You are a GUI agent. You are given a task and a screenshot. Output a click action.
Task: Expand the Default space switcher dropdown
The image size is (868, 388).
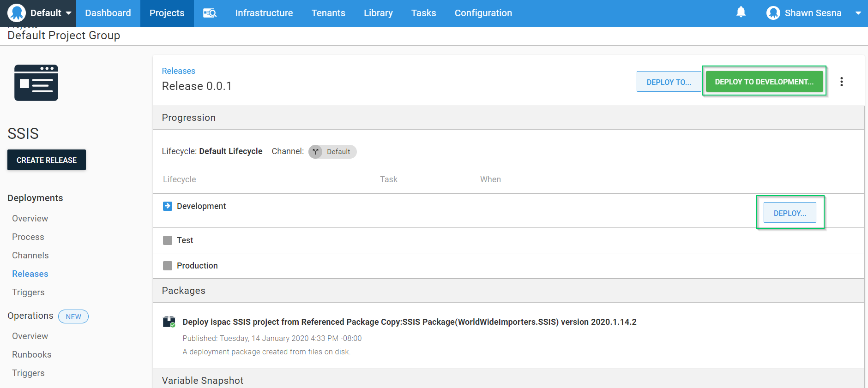click(68, 13)
